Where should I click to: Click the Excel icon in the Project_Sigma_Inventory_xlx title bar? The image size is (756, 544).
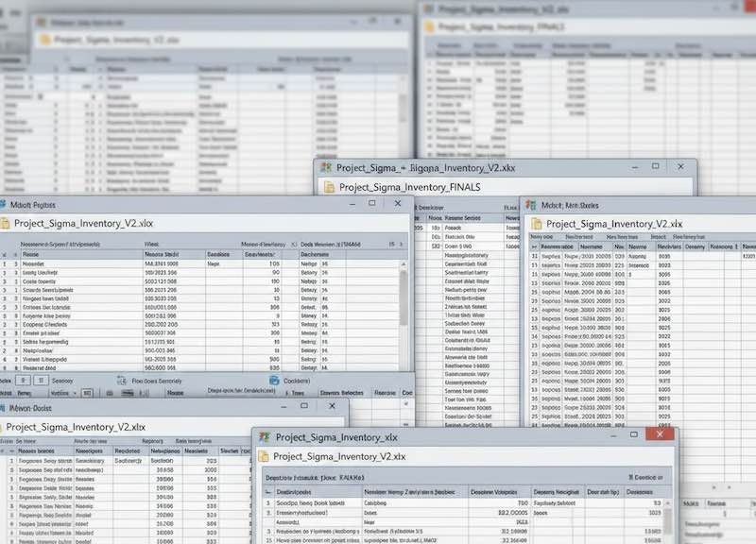coord(264,436)
